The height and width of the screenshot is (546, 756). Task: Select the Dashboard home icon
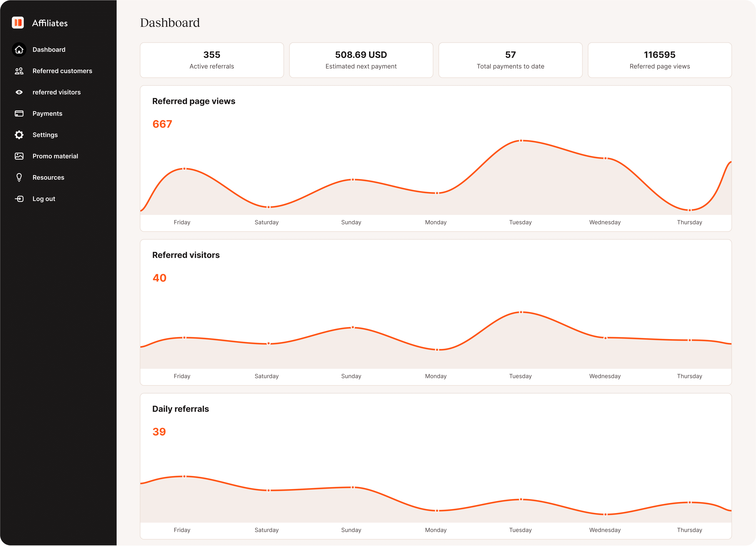(x=19, y=49)
